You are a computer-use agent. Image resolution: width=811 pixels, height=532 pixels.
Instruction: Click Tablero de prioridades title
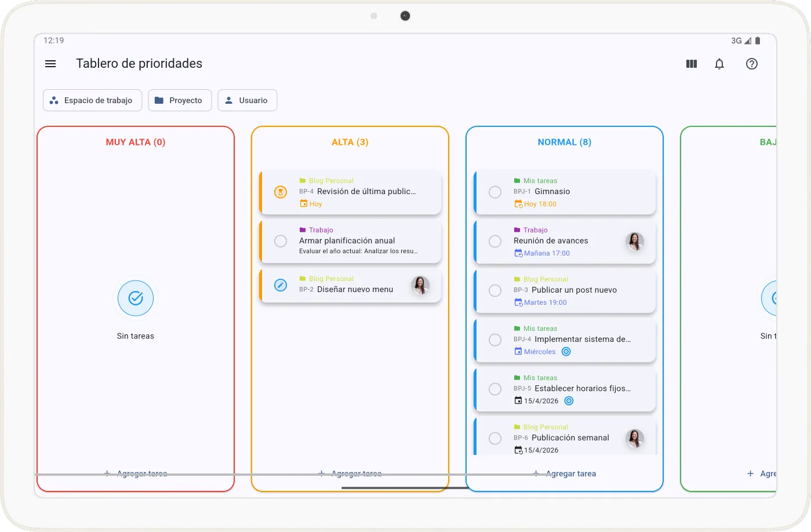coord(139,64)
